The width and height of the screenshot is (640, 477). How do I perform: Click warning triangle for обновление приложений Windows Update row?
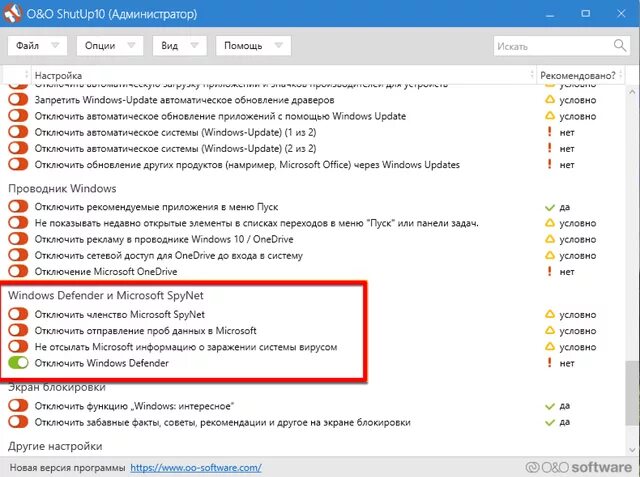[550, 116]
